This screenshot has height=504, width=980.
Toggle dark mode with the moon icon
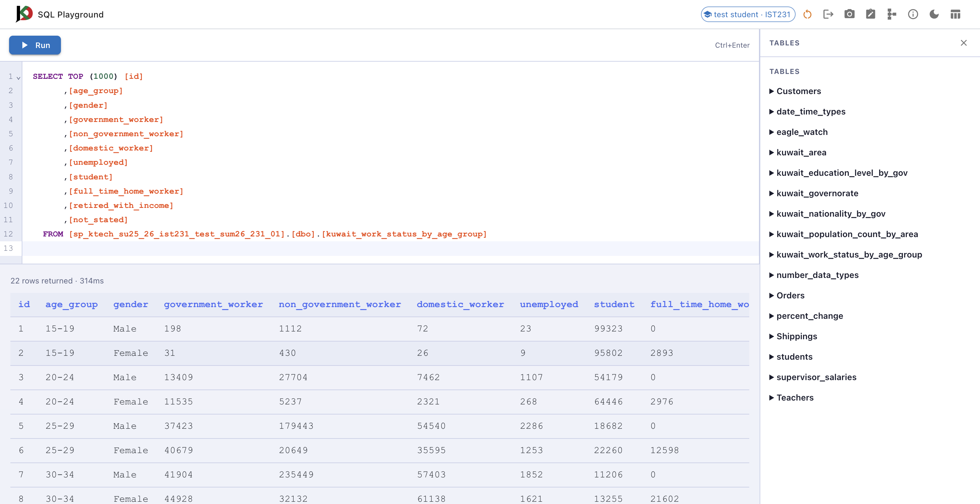[x=934, y=15]
